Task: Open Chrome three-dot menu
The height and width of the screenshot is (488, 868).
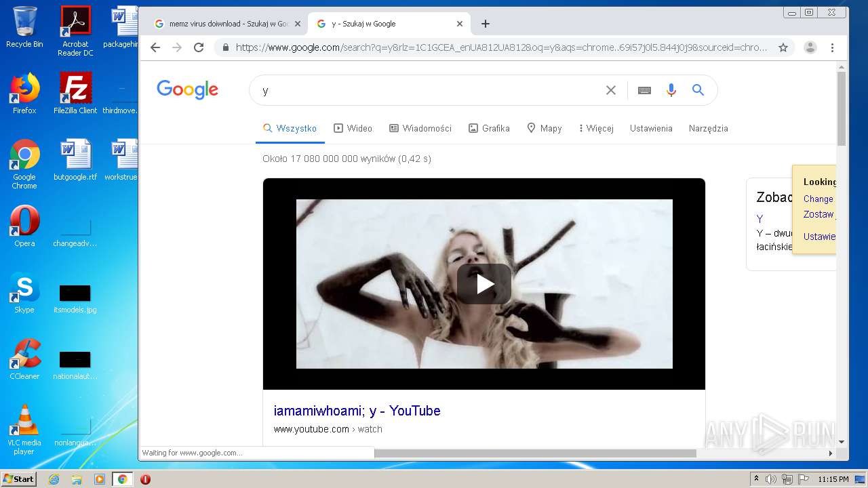Action: point(832,47)
